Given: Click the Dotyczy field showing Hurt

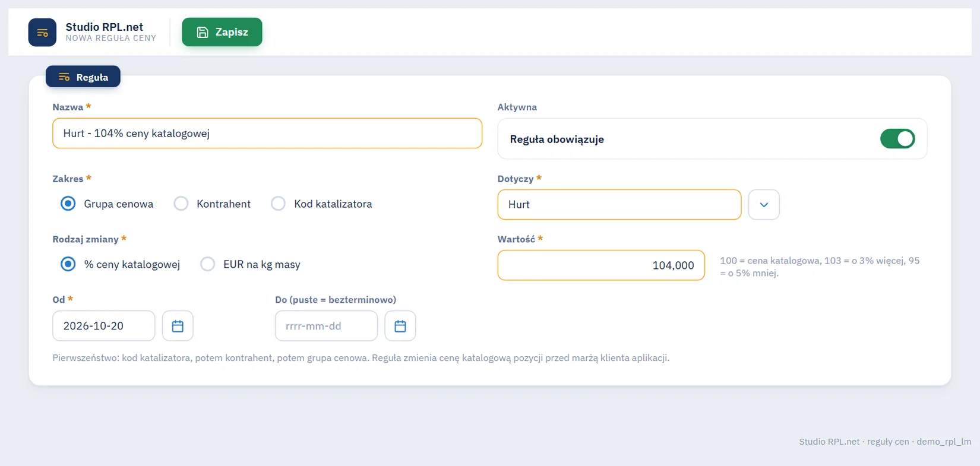Looking at the screenshot, I should click(619, 204).
